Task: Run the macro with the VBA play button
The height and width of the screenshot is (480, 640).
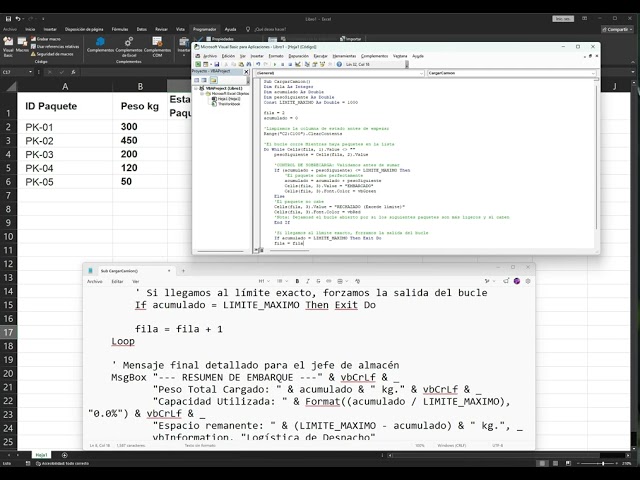Action: (x=274, y=64)
